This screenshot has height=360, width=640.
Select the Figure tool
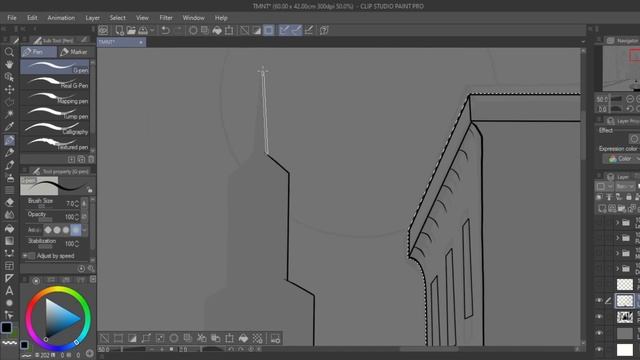[9, 253]
